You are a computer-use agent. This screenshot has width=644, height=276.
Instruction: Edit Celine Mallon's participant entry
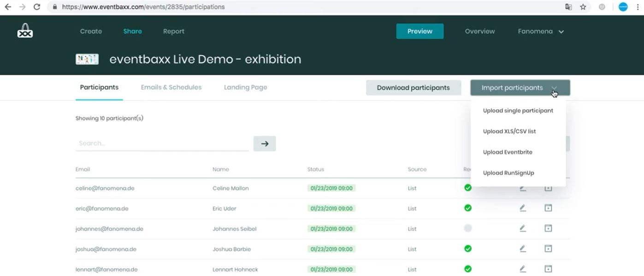[522, 187]
